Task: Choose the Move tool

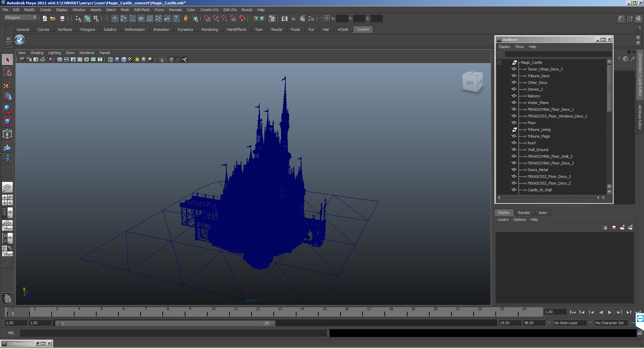Action: pyautogui.click(x=7, y=97)
